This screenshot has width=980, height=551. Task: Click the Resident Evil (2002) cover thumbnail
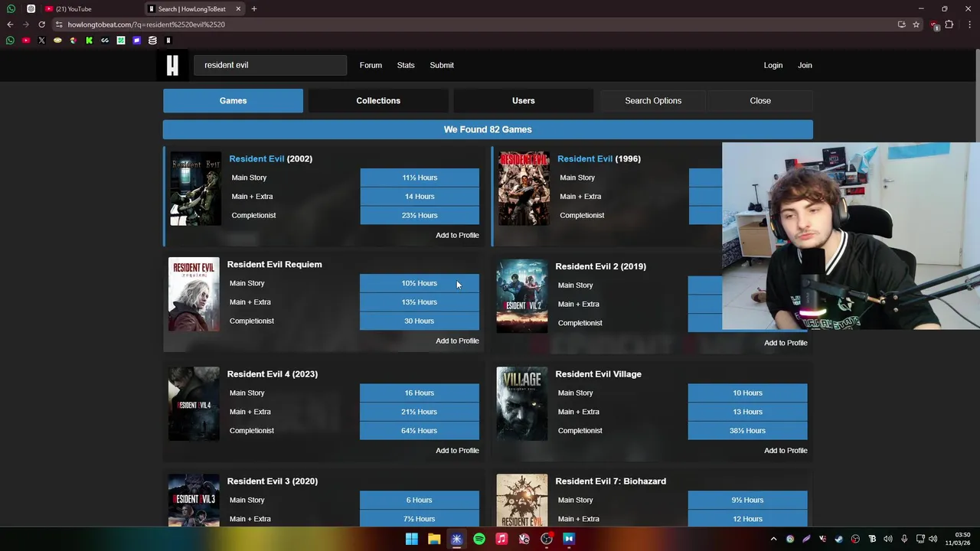point(195,189)
